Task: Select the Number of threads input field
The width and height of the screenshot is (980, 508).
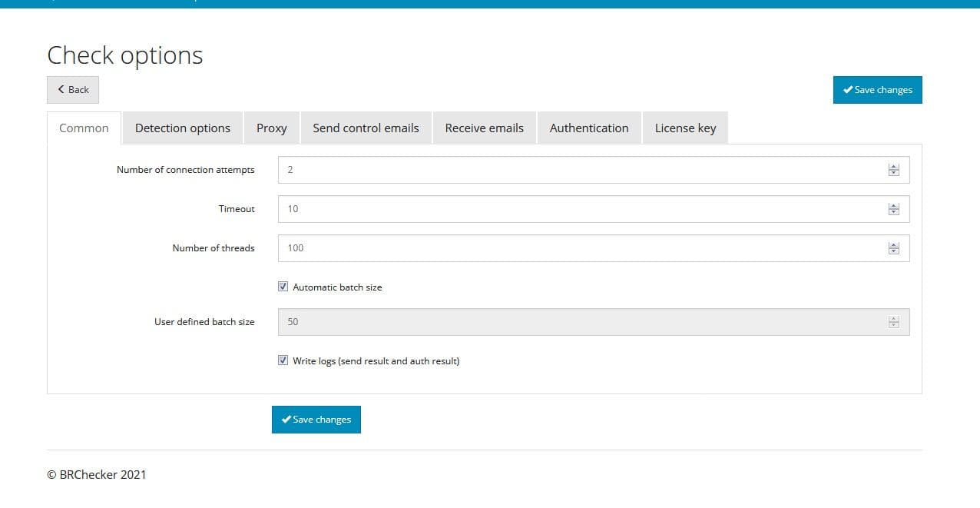Action: point(538,247)
